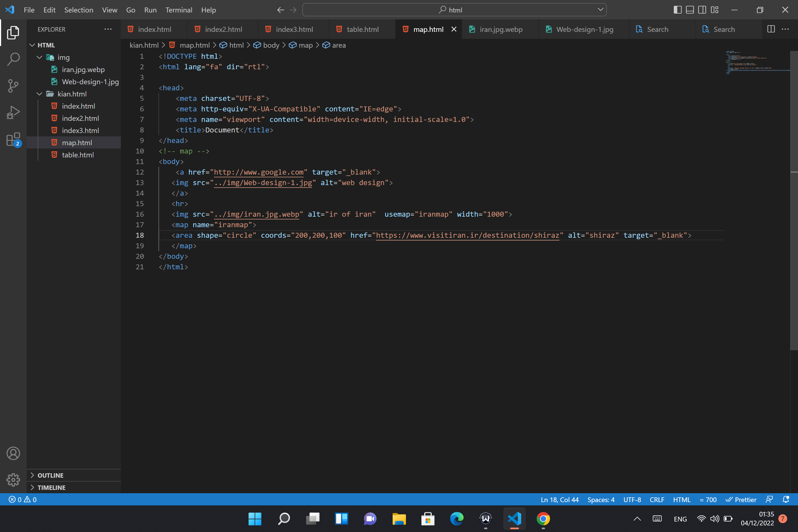Viewport: 798px width, 532px height.
Task: Open Windows Start menu
Action: point(255,518)
